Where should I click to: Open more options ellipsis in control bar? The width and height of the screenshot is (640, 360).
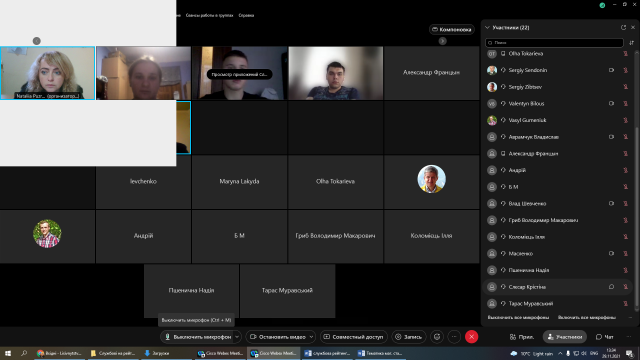click(454, 337)
